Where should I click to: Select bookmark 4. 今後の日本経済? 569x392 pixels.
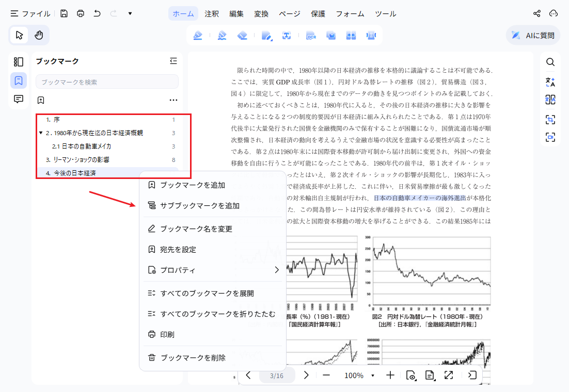pyautogui.click(x=71, y=173)
